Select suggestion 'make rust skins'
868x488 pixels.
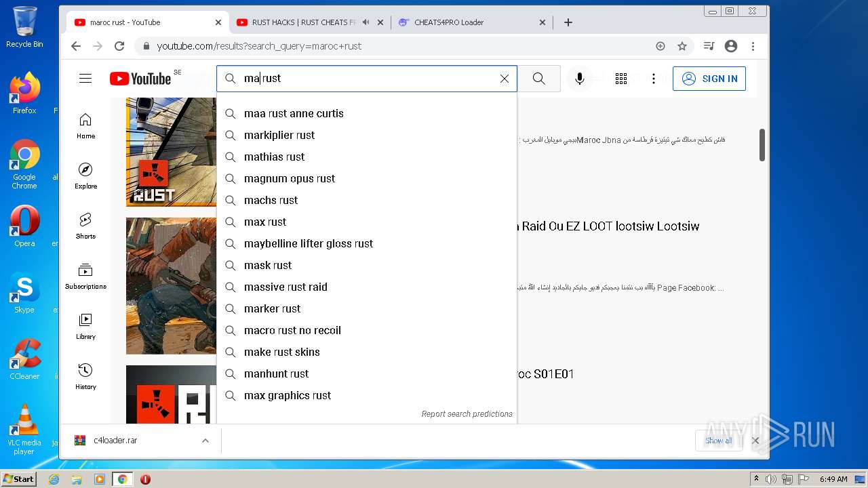click(x=367, y=352)
